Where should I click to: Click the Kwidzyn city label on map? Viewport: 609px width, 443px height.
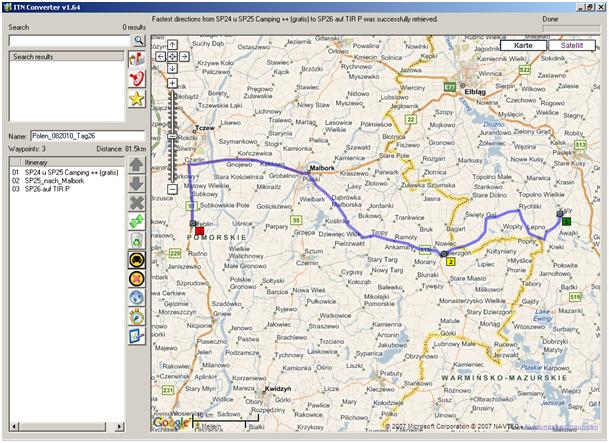[278, 389]
